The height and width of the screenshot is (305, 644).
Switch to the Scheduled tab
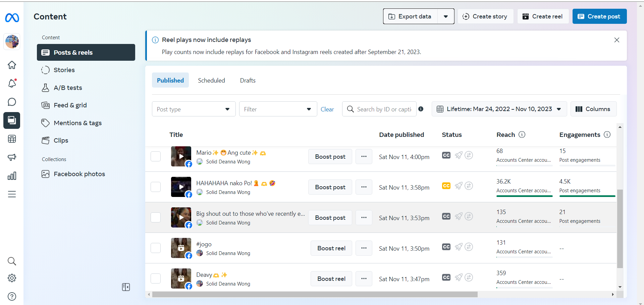(x=211, y=81)
